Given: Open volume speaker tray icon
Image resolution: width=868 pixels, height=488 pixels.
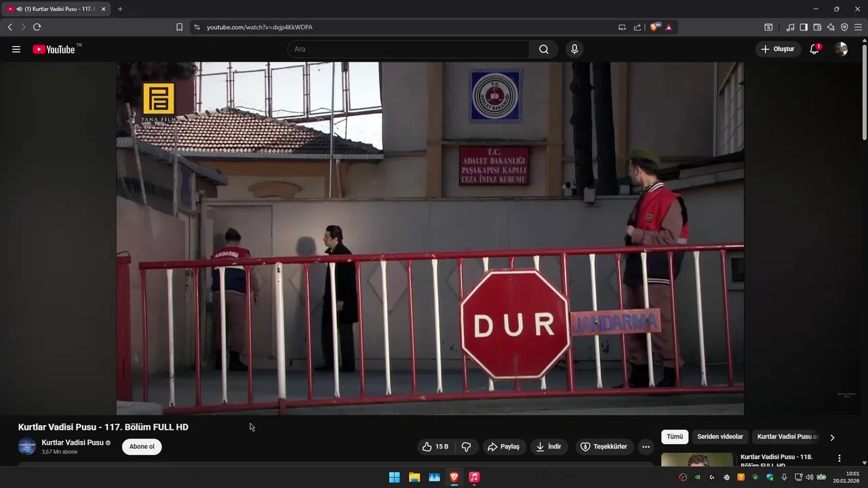Looking at the screenshot, I should point(809,477).
